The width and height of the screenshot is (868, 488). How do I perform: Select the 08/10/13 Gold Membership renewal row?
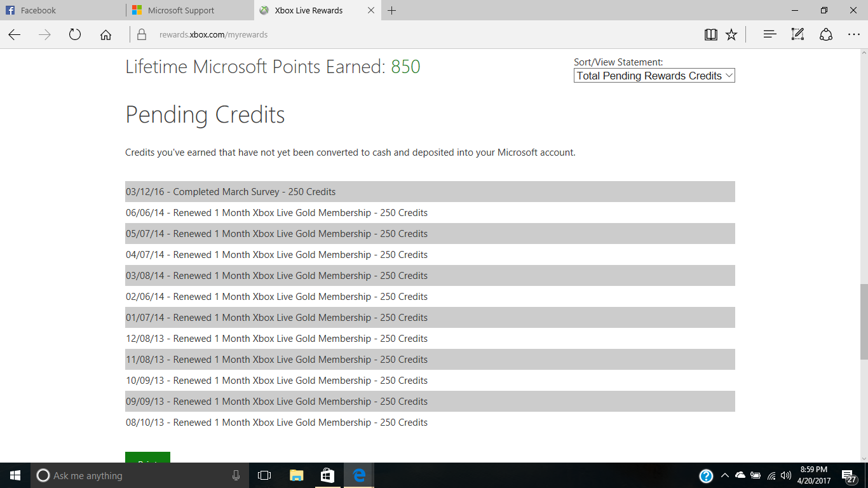[x=430, y=423]
